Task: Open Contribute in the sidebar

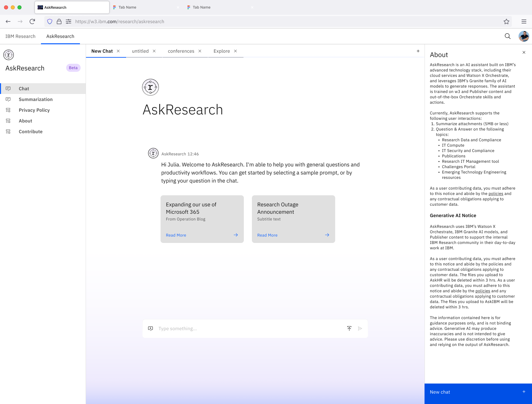Action: pyautogui.click(x=43, y=132)
